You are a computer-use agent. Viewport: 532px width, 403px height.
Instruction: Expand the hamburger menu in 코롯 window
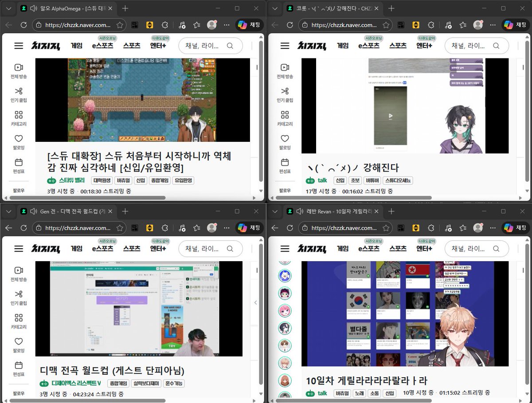coord(285,46)
